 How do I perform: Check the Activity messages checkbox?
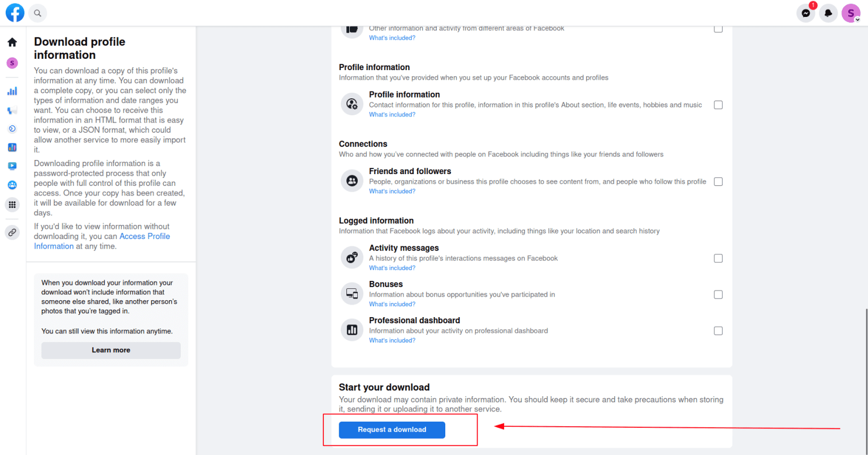click(x=718, y=258)
